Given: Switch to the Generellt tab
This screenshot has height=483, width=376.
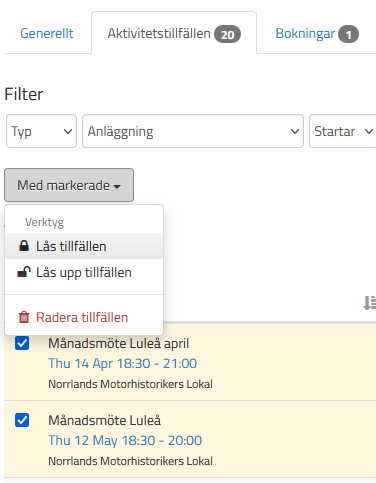Looking at the screenshot, I should pos(47,33).
